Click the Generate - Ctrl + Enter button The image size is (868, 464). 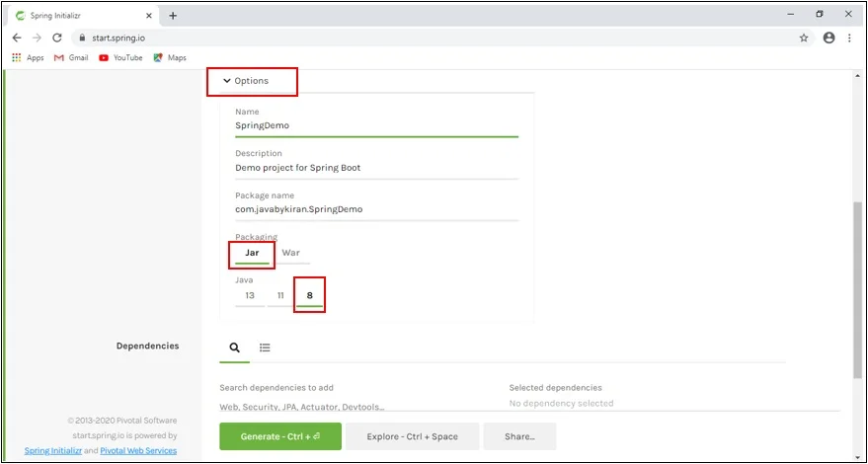pos(280,436)
